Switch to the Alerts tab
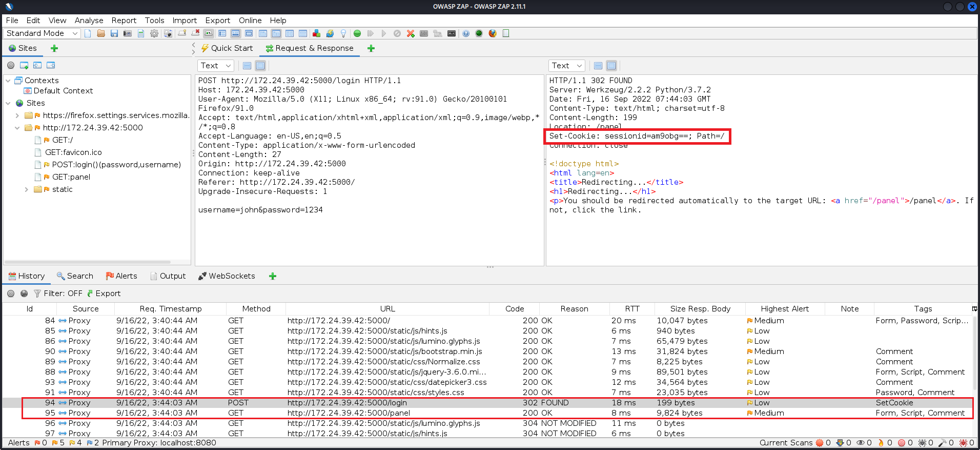 pyautogui.click(x=122, y=276)
